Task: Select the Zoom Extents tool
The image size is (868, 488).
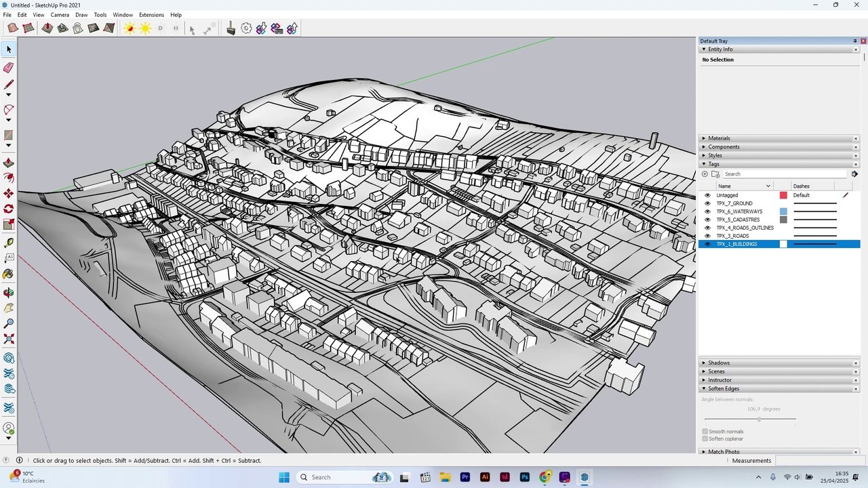Action: click(9, 339)
